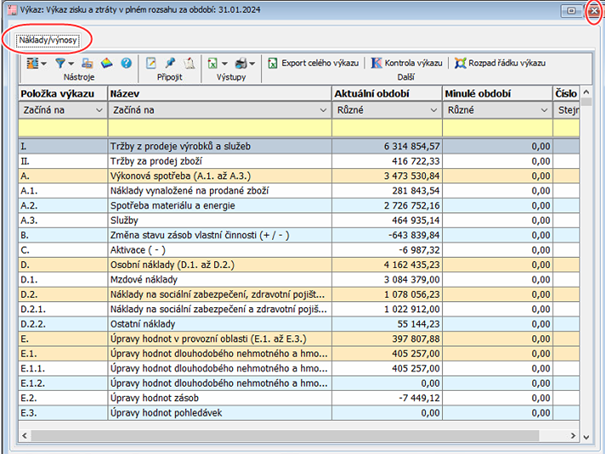Click the Kontrola výkazu button
The height and width of the screenshot is (454, 605).
pos(406,63)
